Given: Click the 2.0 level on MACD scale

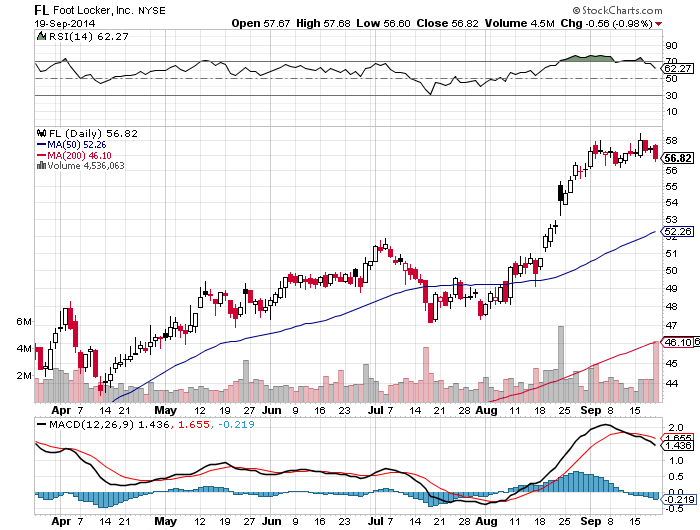Looking at the screenshot, I should click(676, 428).
